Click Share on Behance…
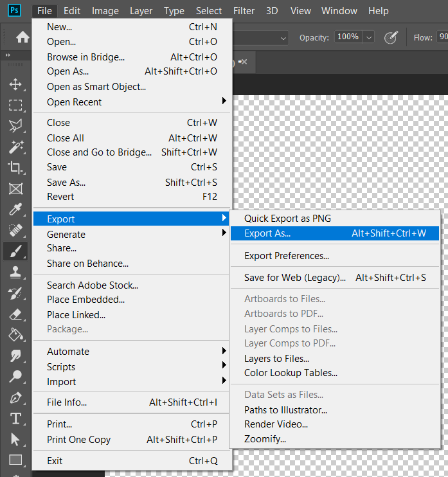 tap(131, 264)
